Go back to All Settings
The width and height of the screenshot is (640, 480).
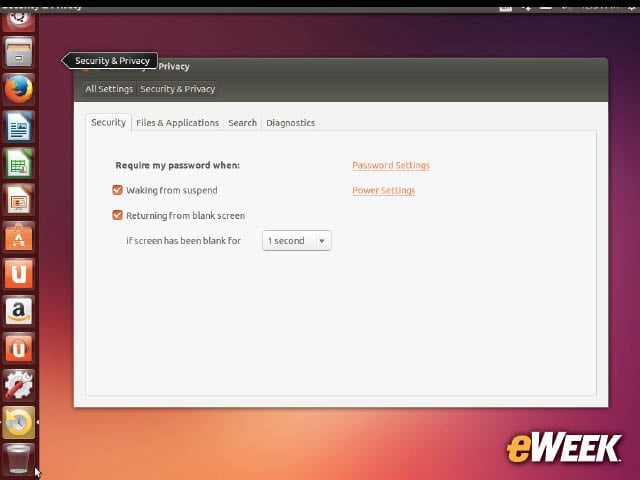[109, 89]
